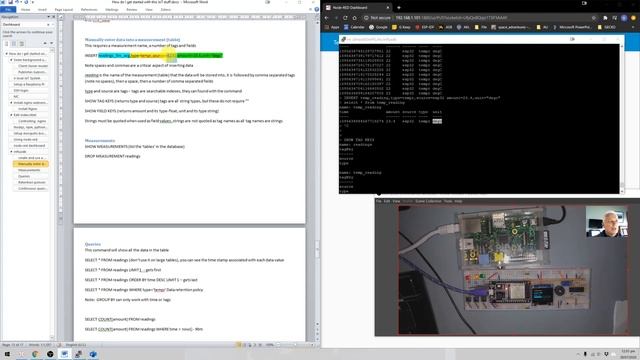Viewport: 640px width, 360px height.
Task: Click the browser address bar URL
Action: pyautogui.click(x=451, y=18)
